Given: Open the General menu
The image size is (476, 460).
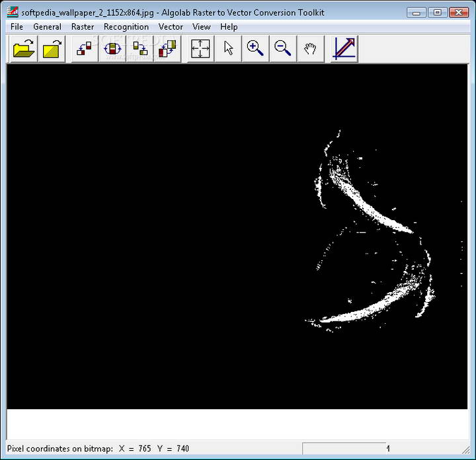Looking at the screenshot, I should (47, 26).
